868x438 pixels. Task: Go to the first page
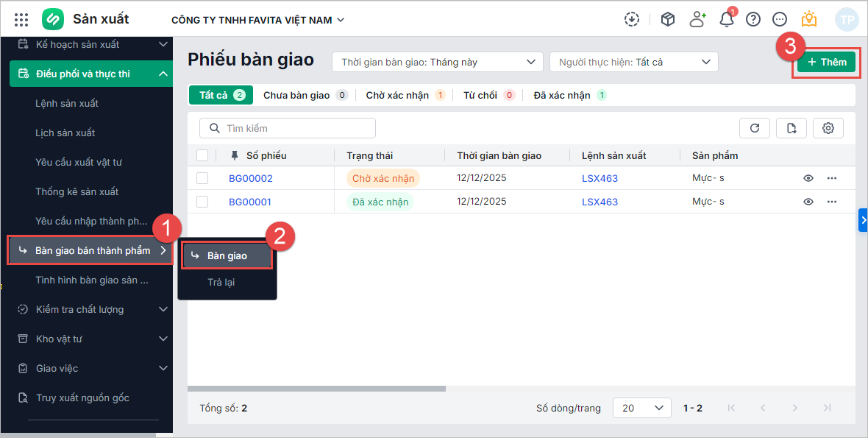(731, 408)
